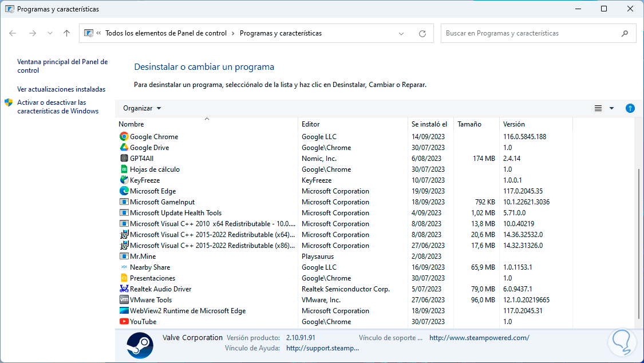Click the Microsoft GameInput icon
This screenshot has height=363, width=644.
(124, 202)
